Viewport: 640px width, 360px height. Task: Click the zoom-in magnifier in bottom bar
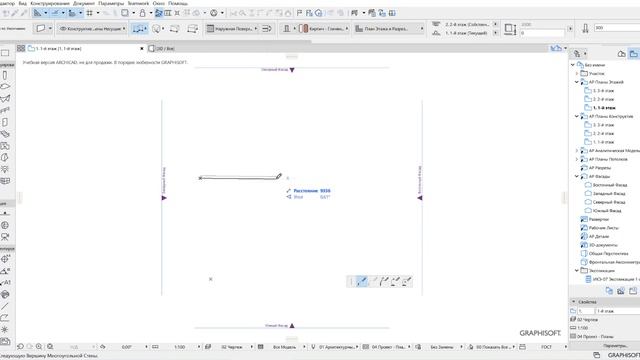(39, 347)
